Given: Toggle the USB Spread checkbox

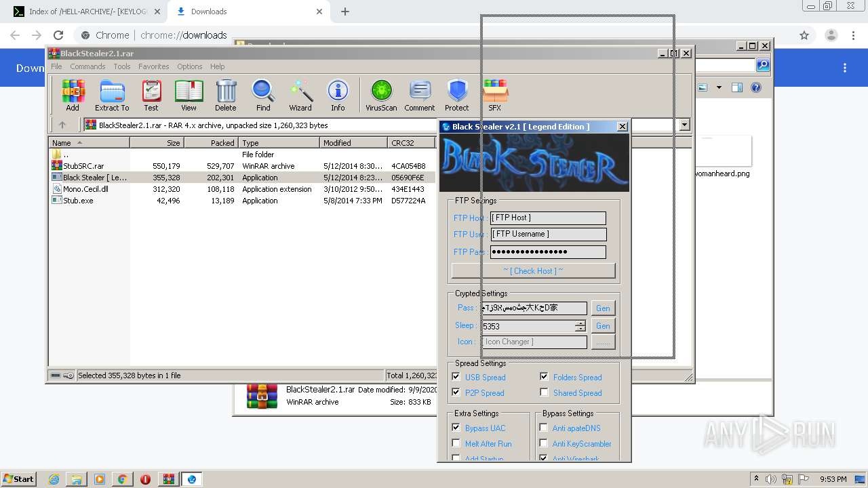Looking at the screenshot, I should pos(456,377).
